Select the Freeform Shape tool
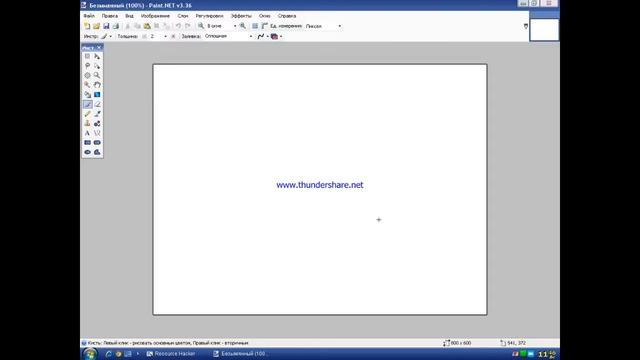Image resolution: width=640 pixels, height=360 pixels. pyautogui.click(x=97, y=152)
